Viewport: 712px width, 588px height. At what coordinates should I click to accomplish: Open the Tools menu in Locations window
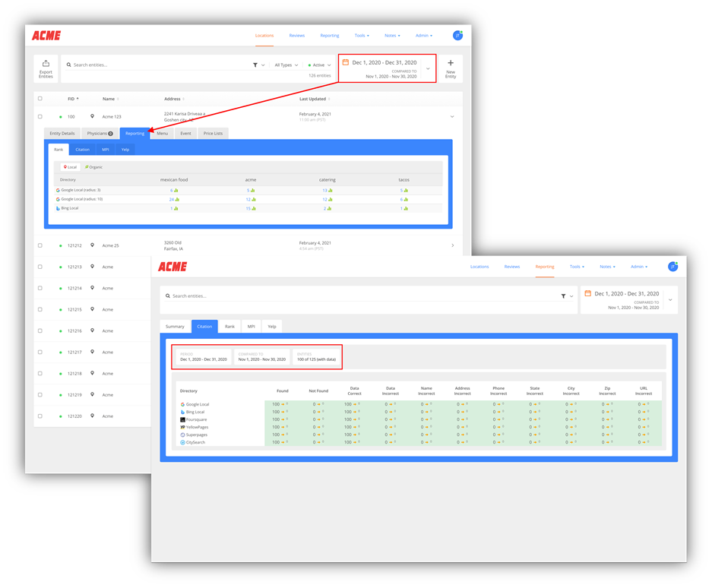[362, 36]
